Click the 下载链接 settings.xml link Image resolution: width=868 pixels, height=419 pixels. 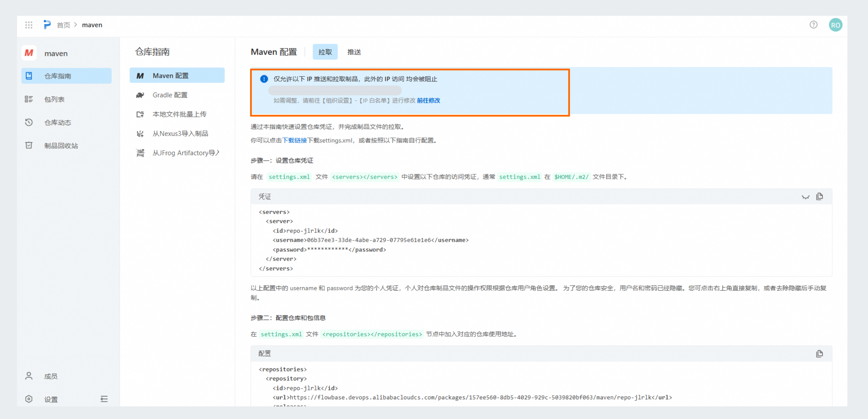294,140
